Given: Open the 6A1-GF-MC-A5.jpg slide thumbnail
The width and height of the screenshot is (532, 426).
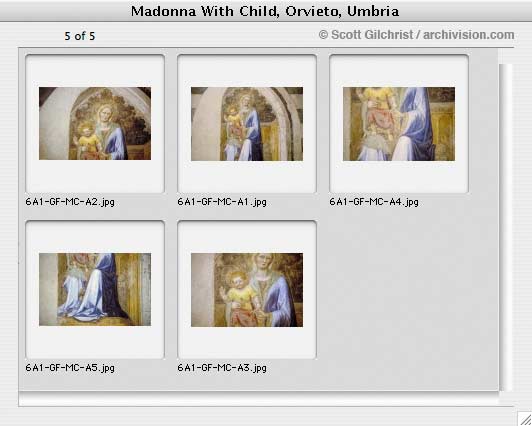Looking at the screenshot, I should (95, 289).
